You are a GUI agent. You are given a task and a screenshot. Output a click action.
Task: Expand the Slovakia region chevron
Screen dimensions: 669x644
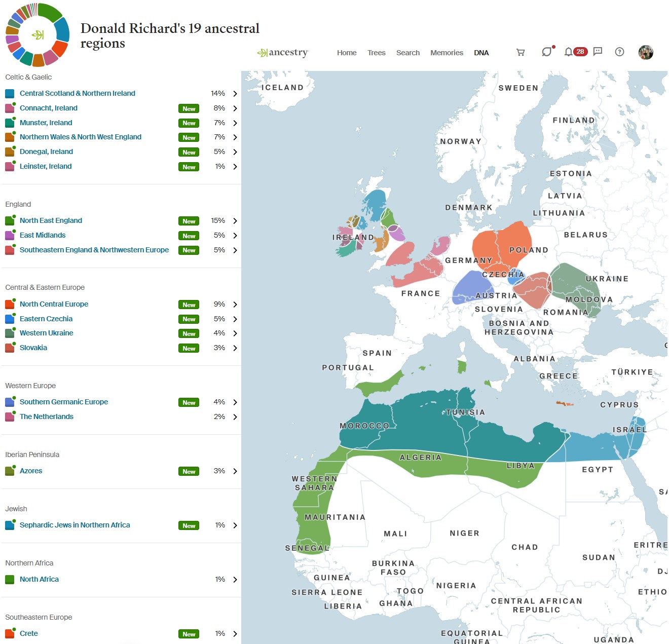[x=235, y=348]
